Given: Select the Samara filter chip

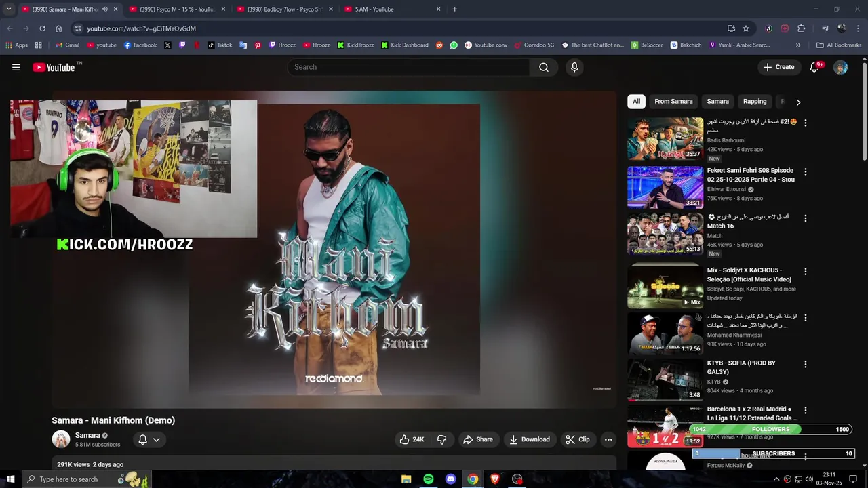Looking at the screenshot, I should coord(717,102).
